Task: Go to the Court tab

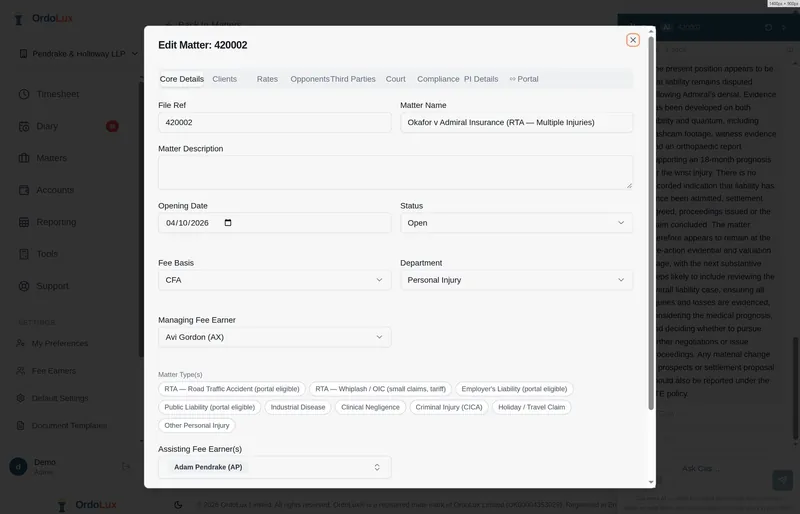Action: tap(395, 79)
